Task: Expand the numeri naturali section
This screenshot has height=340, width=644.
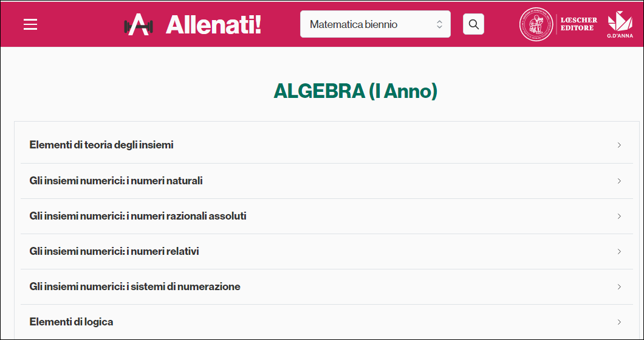Action: [116, 181]
